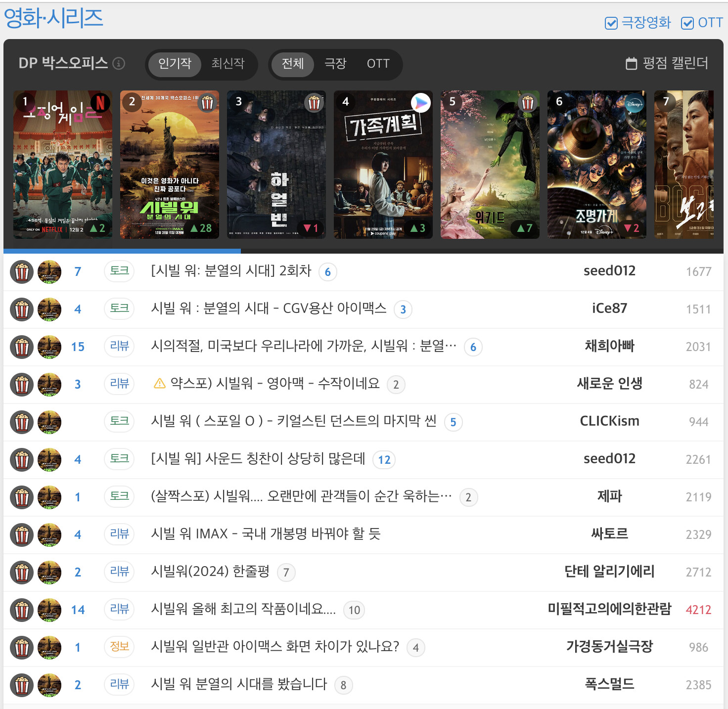Toggle the 극장영화 checkbox
Viewport: 728px width, 709px height.
611,23
